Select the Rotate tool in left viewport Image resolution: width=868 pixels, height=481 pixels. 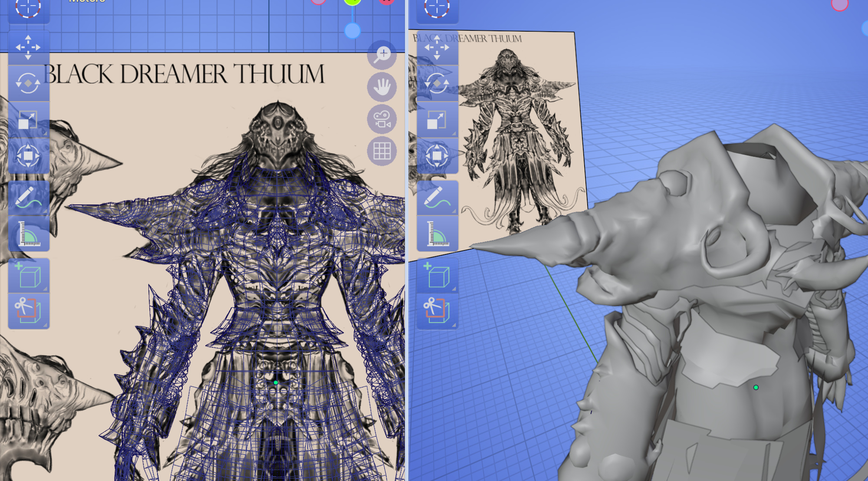pyautogui.click(x=28, y=83)
